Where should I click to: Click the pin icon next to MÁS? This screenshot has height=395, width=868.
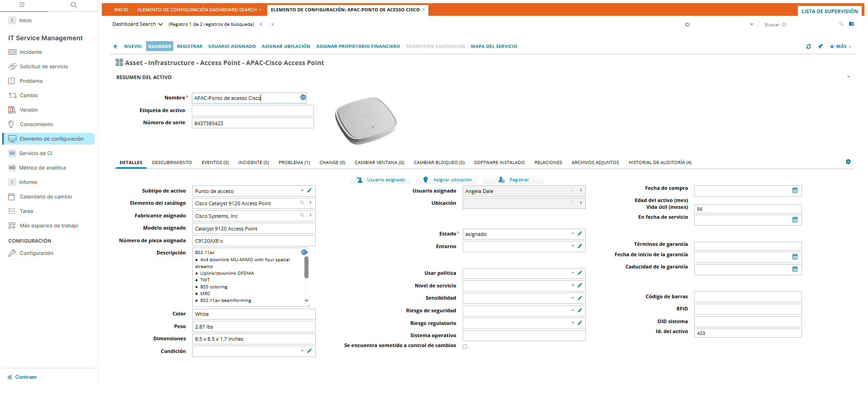(820, 47)
